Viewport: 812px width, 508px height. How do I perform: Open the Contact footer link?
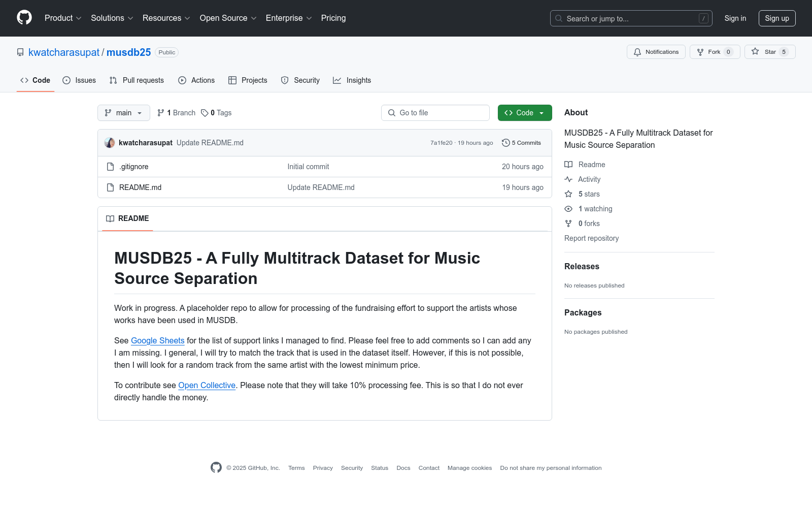click(429, 468)
